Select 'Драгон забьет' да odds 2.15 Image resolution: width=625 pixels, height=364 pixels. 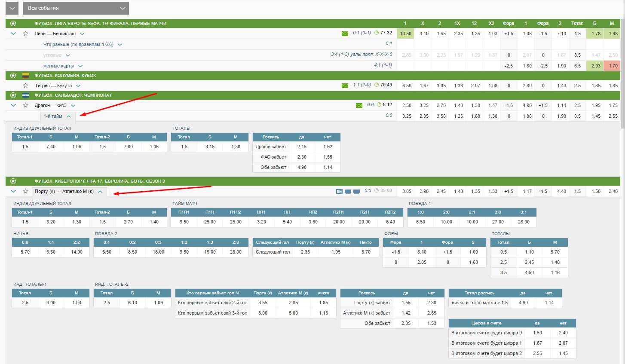302,147
